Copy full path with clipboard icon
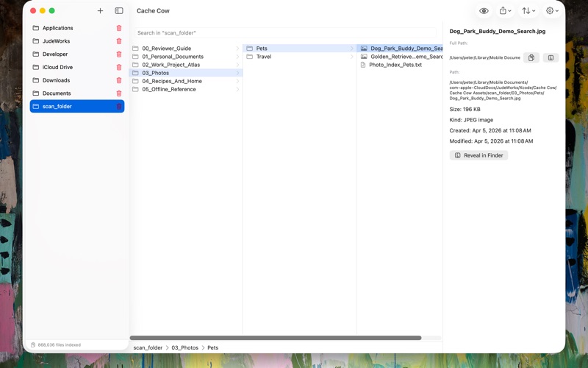This screenshot has width=588, height=368. coord(531,57)
